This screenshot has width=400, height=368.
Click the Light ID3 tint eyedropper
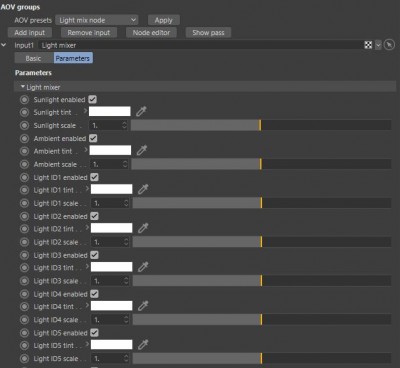pyautogui.click(x=143, y=267)
